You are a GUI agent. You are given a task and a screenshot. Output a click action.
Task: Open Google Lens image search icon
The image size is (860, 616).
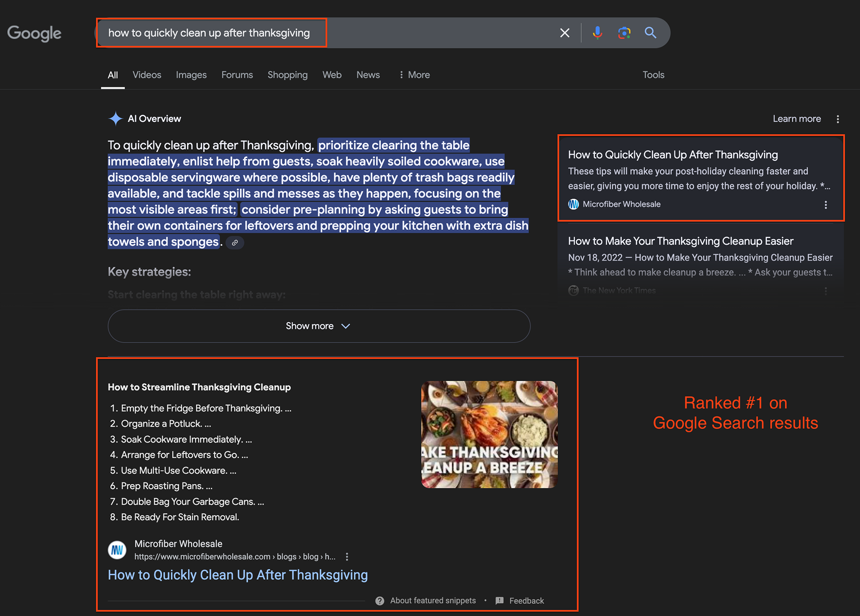[x=624, y=33]
